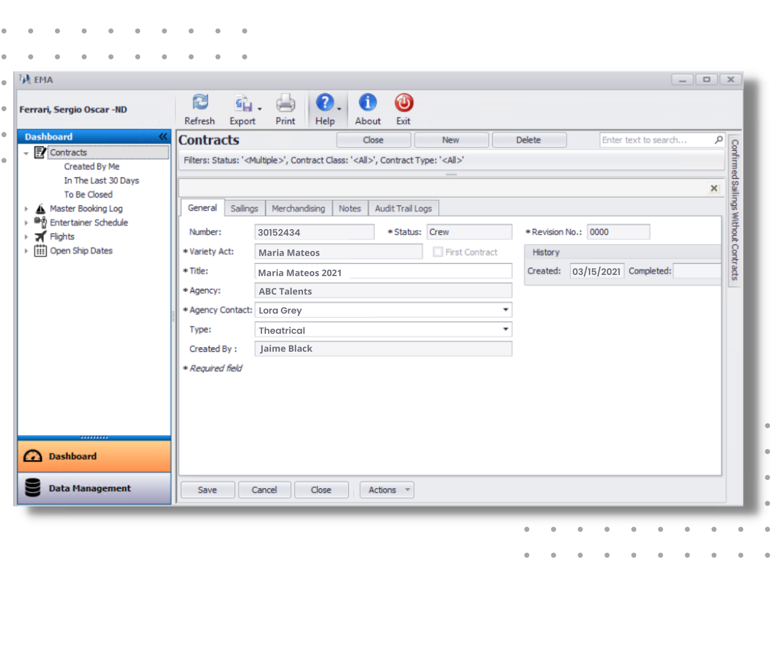Image resolution: width=784 pixels, height=672 pixels.
Task: Open the Export tool
Action: (x=242, y=103)
